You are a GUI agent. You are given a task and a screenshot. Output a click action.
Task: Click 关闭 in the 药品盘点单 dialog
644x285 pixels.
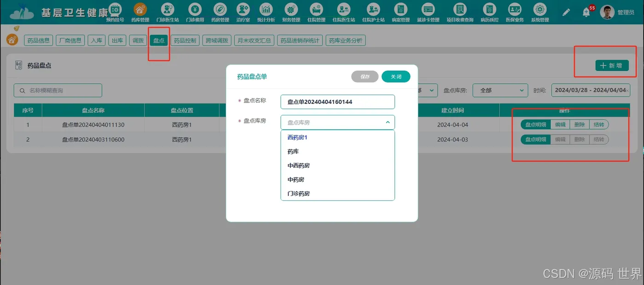pos(396,77)
